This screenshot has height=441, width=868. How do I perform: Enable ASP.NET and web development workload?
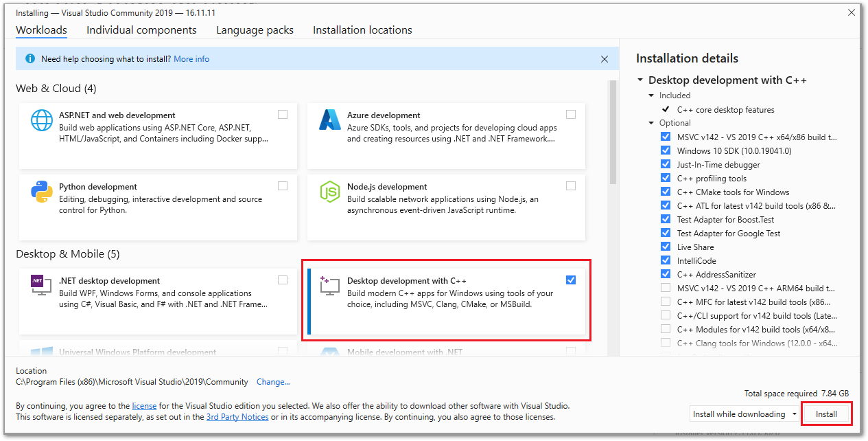[283, 115]
